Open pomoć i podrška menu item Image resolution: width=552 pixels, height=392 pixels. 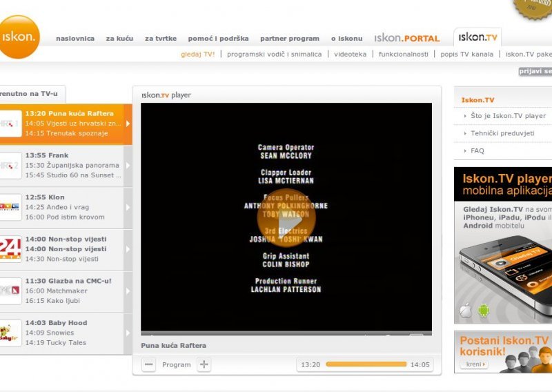tap(218, 39)
